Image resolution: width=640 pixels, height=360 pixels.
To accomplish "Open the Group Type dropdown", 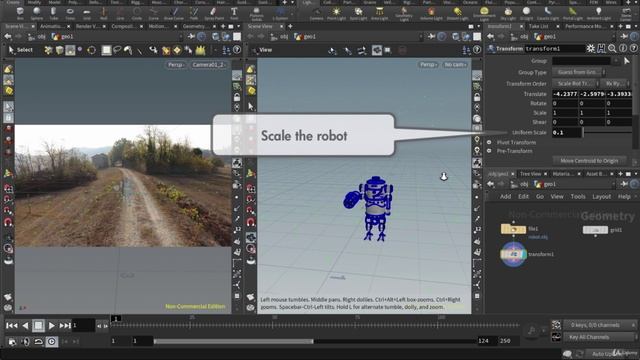I will 578,72.
